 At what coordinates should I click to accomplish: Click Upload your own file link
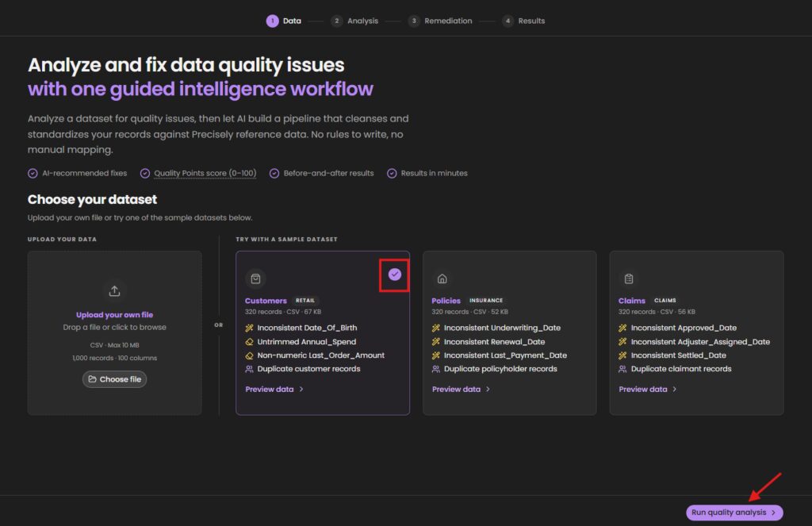tap(114, 315)
